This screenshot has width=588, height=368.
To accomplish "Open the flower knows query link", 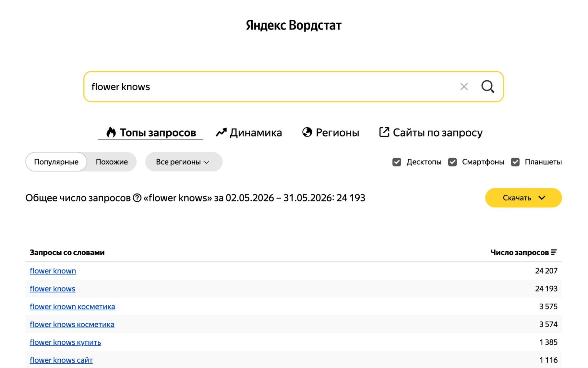I will pyautogui.click(x=53, y=289).
